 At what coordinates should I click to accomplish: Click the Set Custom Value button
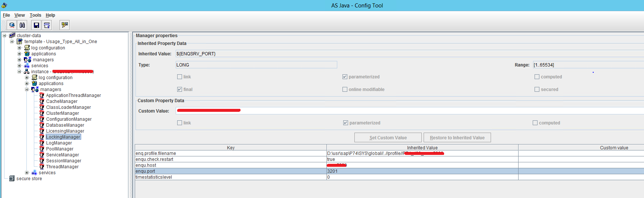pos(388,137)
